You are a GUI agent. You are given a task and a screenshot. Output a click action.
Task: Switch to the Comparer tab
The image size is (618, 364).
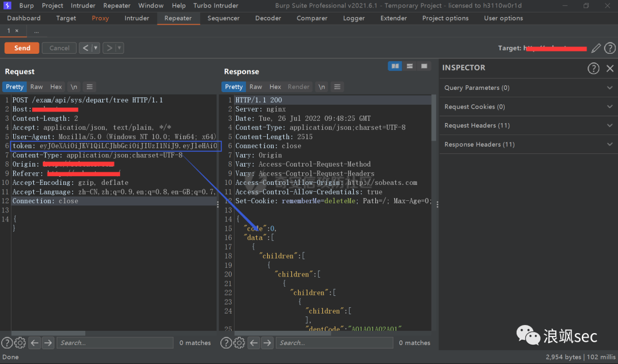(x=312, y=18)
